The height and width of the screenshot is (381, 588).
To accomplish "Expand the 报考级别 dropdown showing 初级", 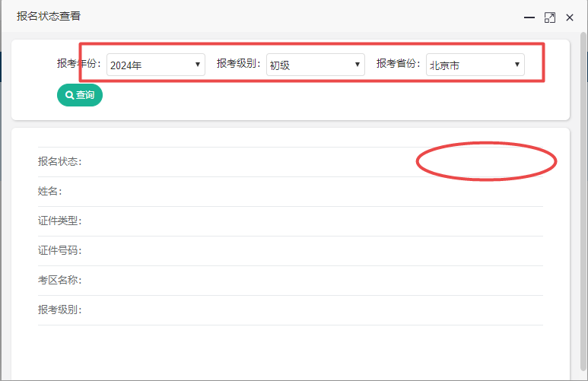I will (x=315, y=65).
